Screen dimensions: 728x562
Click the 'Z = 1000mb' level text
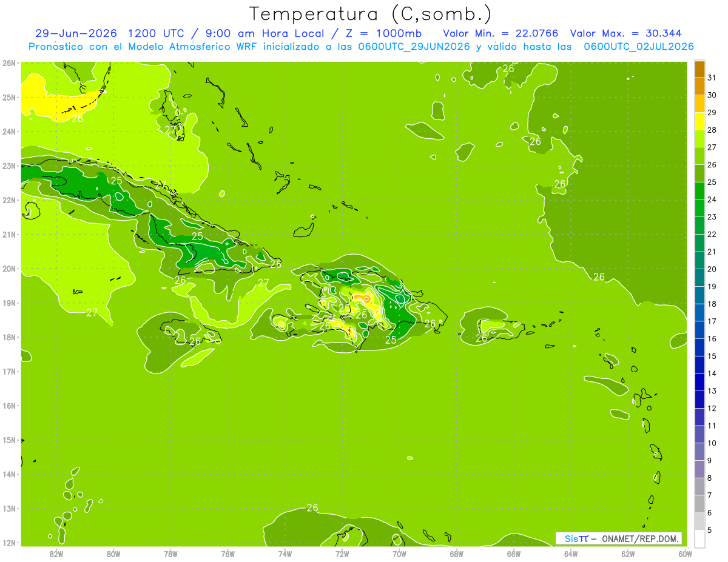(382, 33)
